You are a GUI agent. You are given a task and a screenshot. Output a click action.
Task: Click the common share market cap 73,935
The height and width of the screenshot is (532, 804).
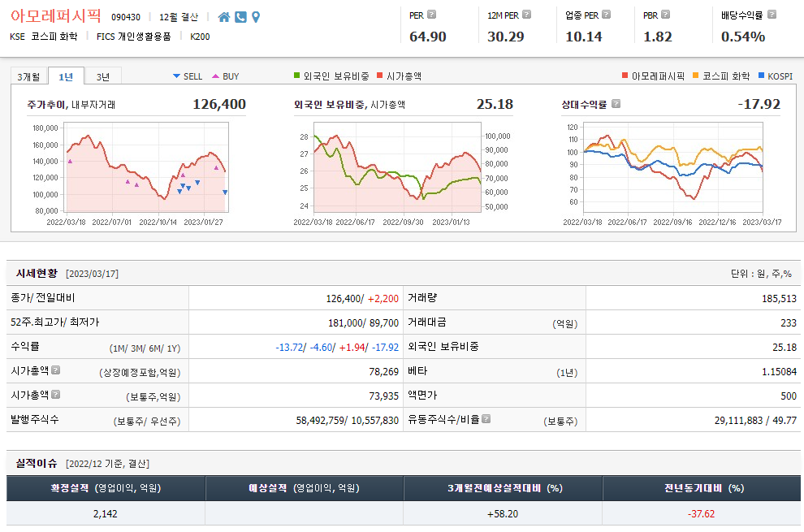(x=383, y=396)
